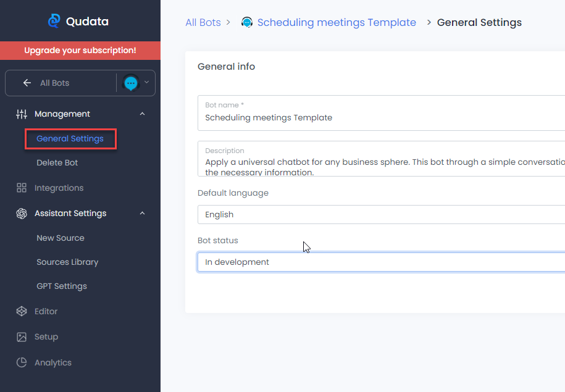Click the Editor cube icon
This screenshot has width=565, height=392.
[x=22, y=311]
